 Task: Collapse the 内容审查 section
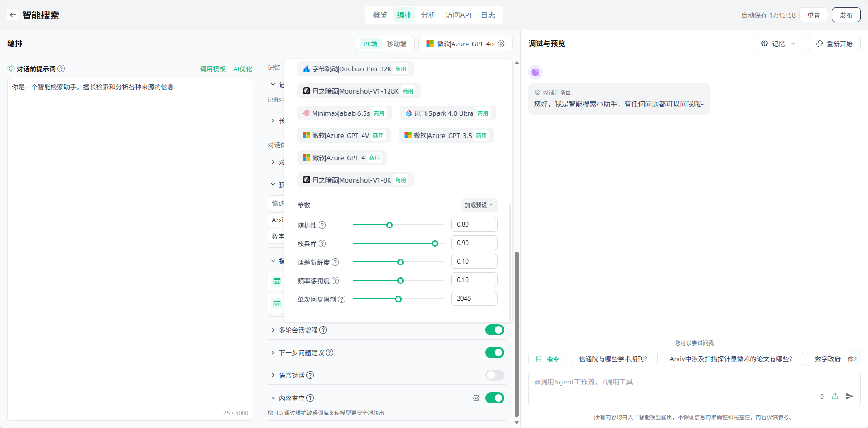pos(273,398)
